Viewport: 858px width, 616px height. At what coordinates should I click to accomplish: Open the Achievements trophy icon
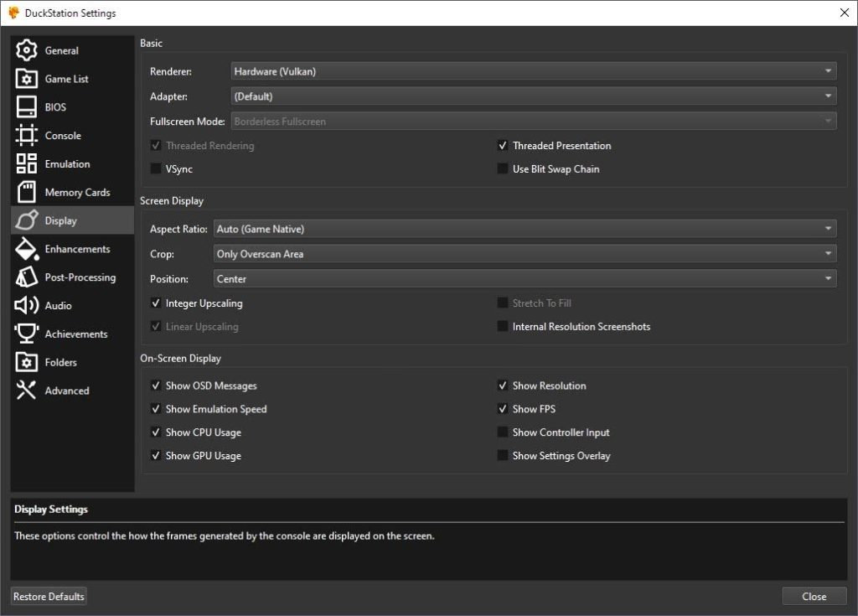coord(27,334)
